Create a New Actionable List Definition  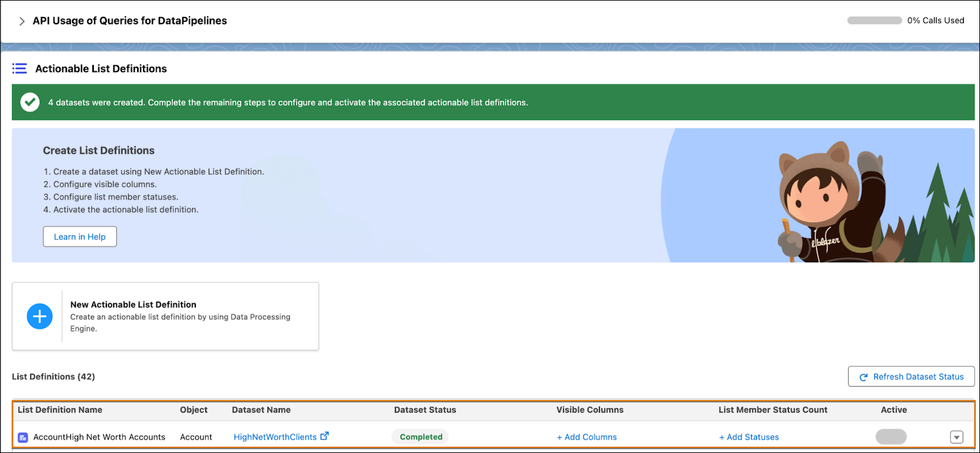pyautogui.click(x=165, y=316)
